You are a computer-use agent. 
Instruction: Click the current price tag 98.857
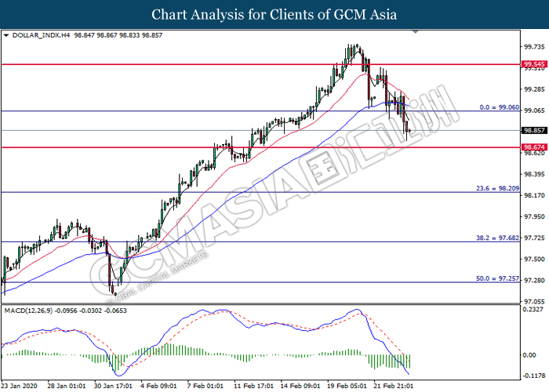534,131
